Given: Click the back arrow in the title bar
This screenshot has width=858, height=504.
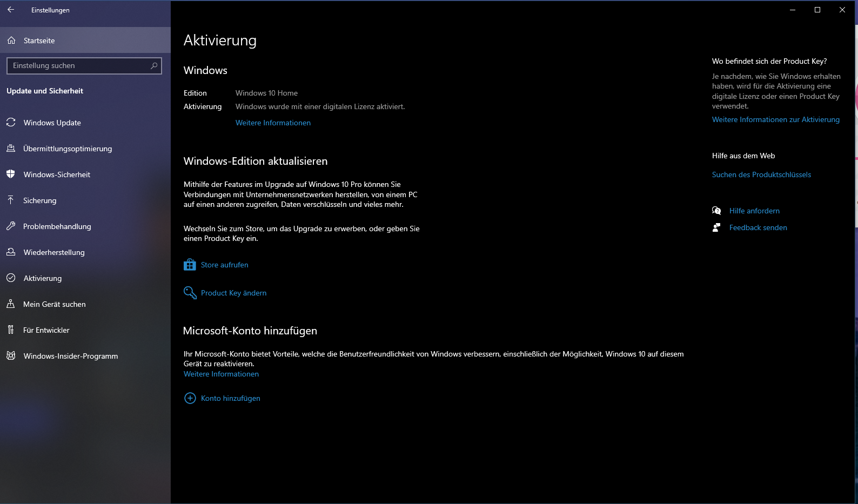Looking at the screenshot, I should click(x=11, y=10).
